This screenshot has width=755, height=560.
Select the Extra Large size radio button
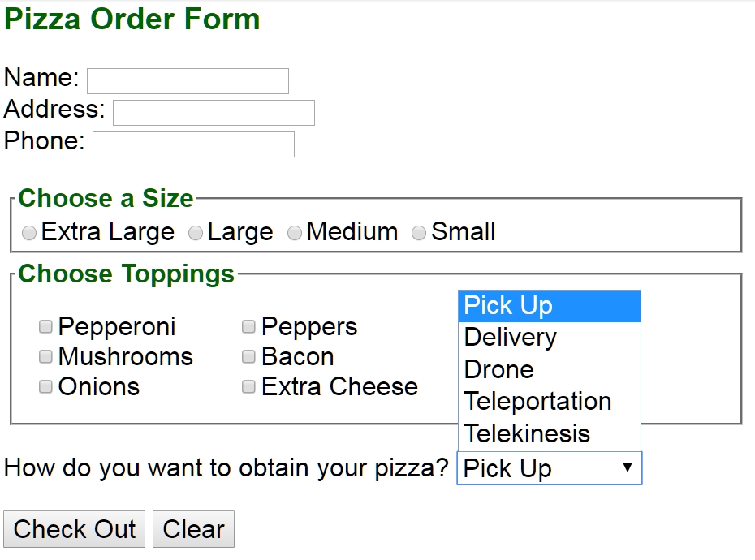click(x=29, y=234)
